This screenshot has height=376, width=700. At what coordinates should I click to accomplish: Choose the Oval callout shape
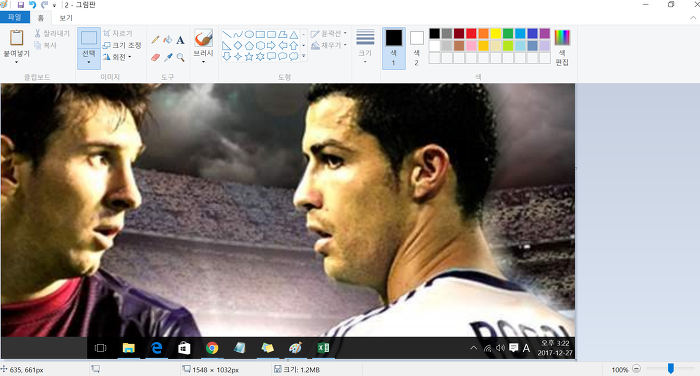click(283, 57)
